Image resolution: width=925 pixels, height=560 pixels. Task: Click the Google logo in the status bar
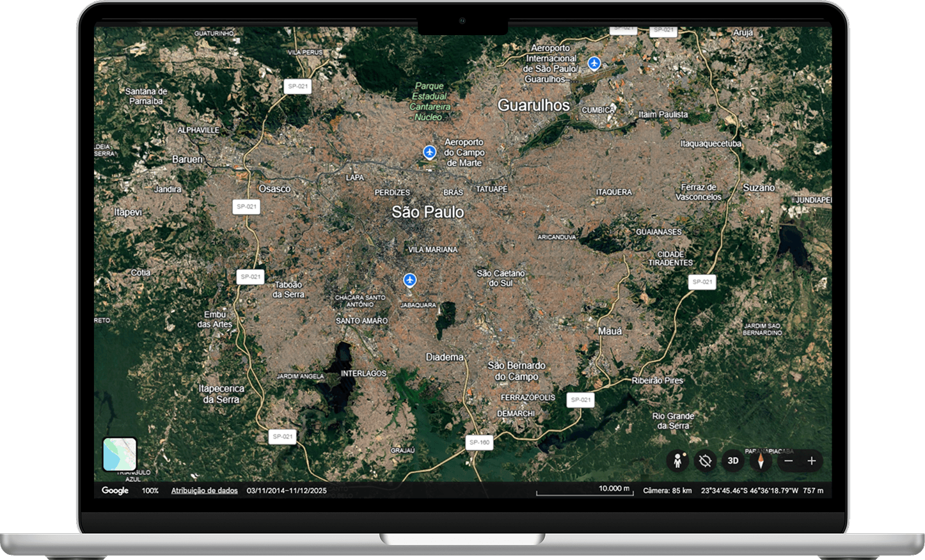pyautogui.click(x=115, y=490)
